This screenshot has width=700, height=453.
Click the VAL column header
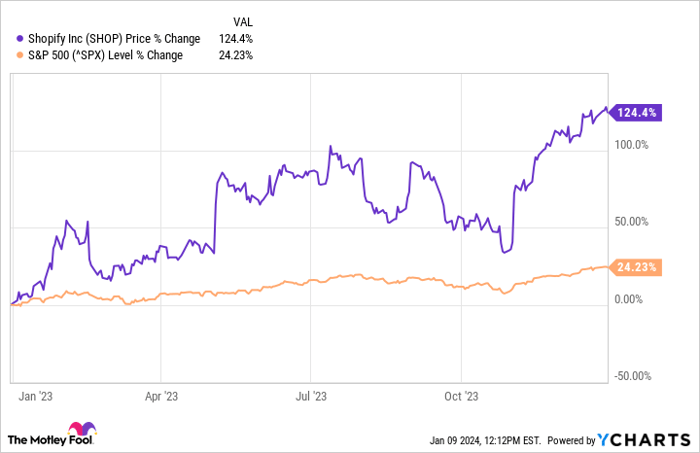tap(243, 22)
